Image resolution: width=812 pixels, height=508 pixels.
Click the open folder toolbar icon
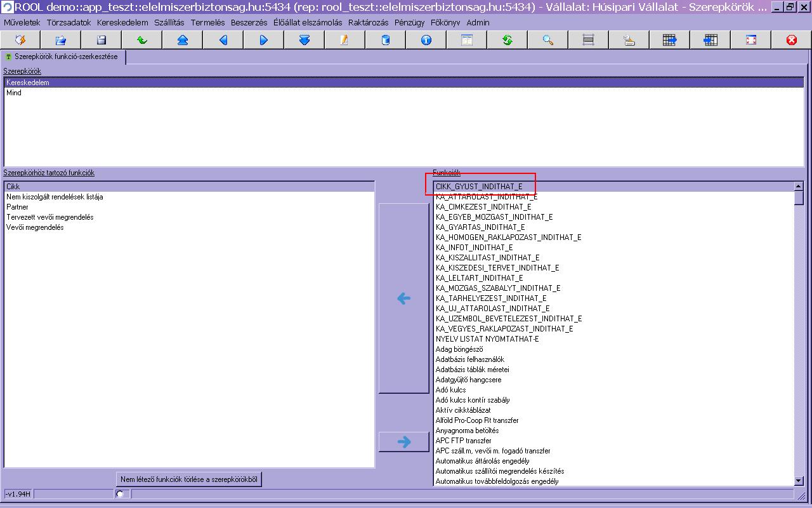point(61,40)
